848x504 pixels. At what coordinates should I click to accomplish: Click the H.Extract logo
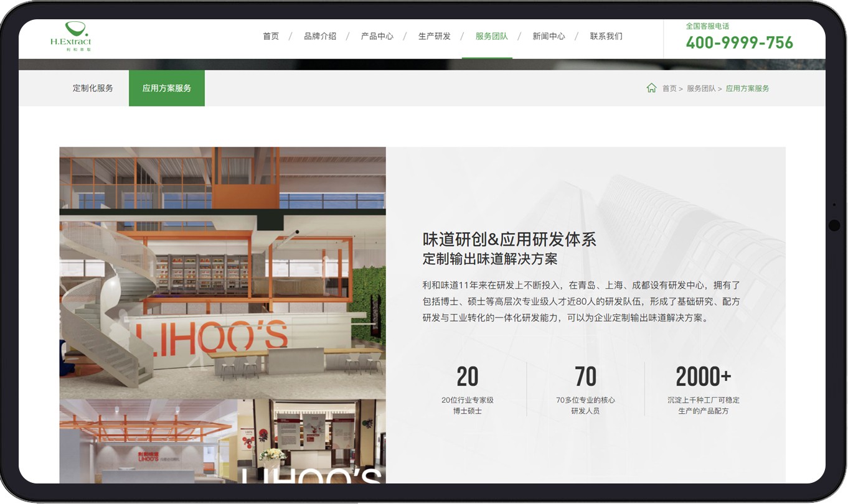click(70, 37)
